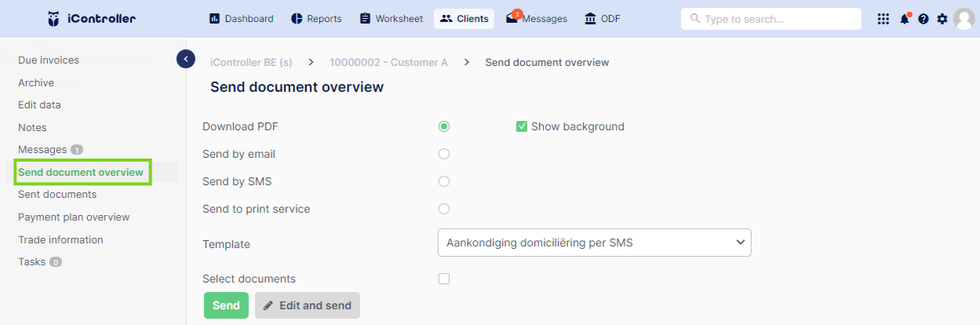
Task: Click the search input field
Action: 771,19
